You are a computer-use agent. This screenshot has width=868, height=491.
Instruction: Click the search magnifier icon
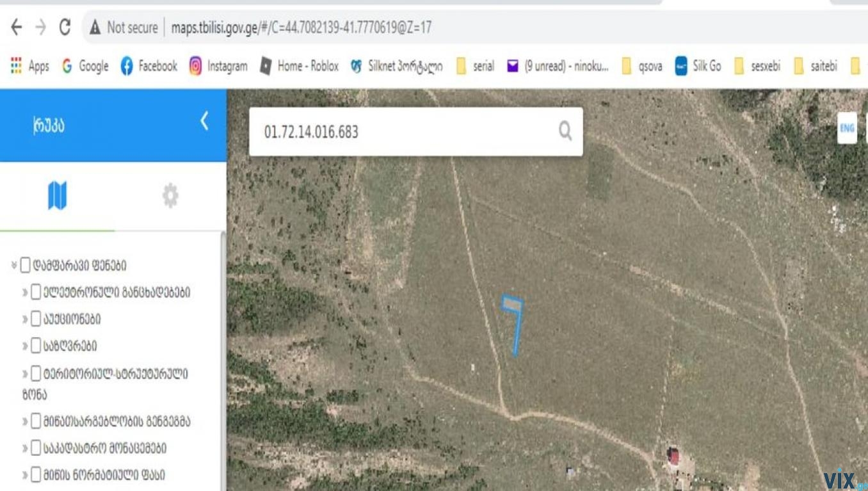point(565,131)
